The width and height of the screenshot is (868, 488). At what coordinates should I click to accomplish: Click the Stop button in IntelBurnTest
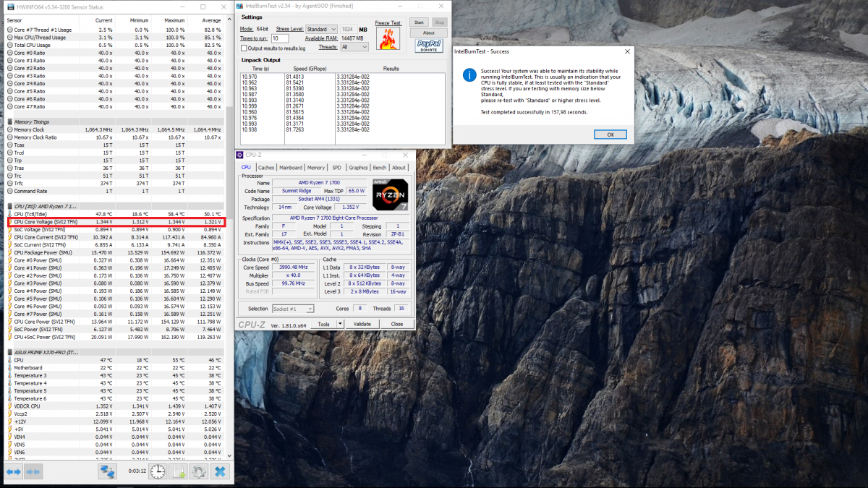tap(440, 22)
